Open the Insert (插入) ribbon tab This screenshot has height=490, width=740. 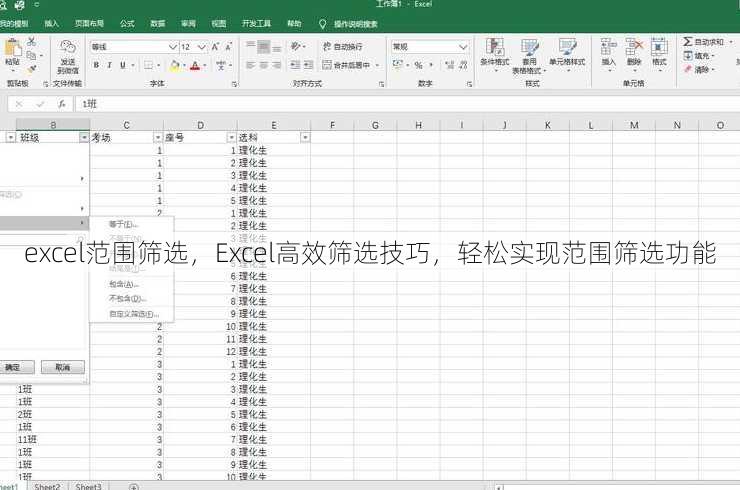pyautogui.click(x=51, y=23)
